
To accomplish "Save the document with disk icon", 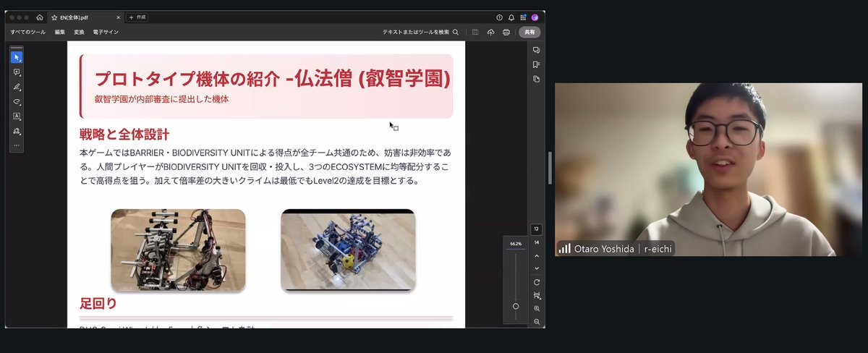I will click(x=475, y=32).
